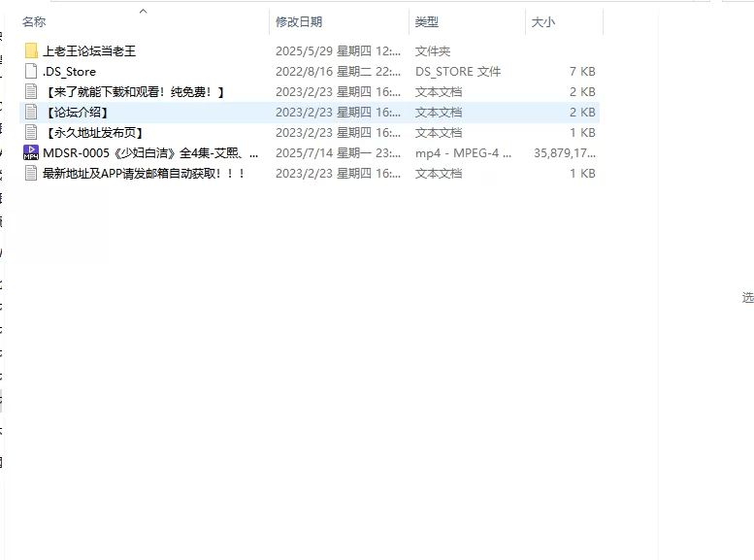This screenshot has width=754, height=560.
Task: Select the MDSR-0005《少妇白洁》video file name
Action: point(150,153)
